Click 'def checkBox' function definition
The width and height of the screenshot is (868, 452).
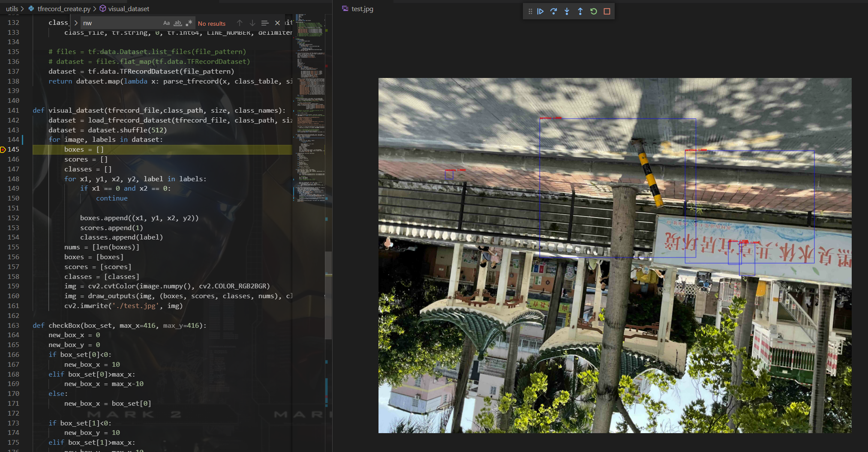point(120,326)
